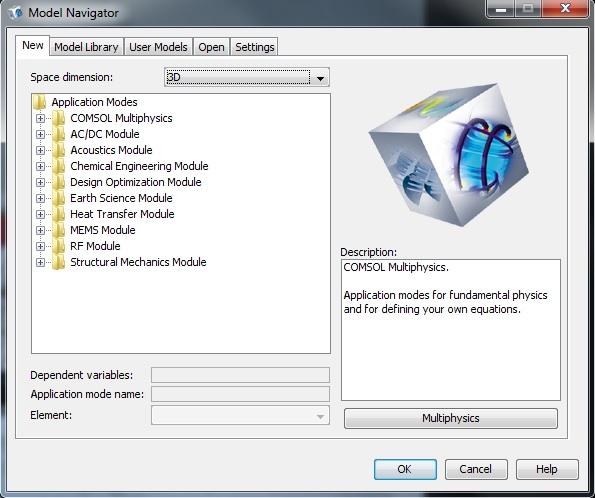Expand the Chemical Engineering Module node
The height and width of the screenshot is (498, 595).
[40, 166]
